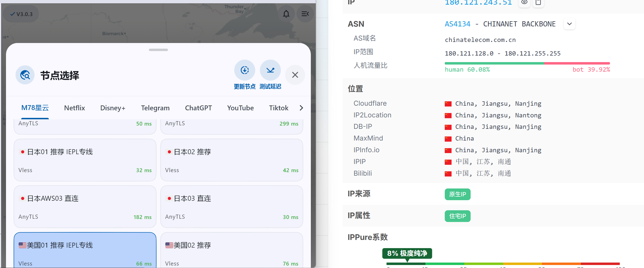
Task: Click the IP range 180.121.128.0 - 180.121.255.255
Action: [x=503, y=53]
